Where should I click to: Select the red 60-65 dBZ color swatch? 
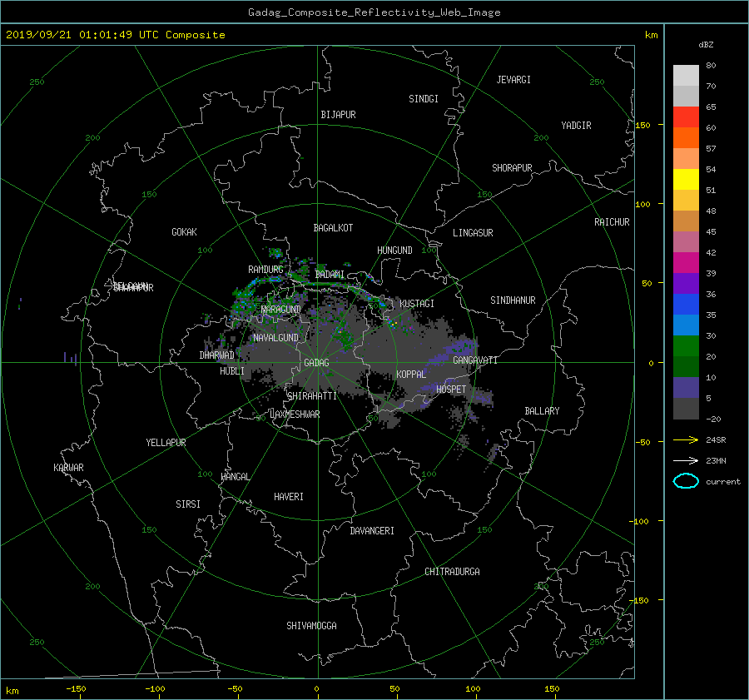686,117
